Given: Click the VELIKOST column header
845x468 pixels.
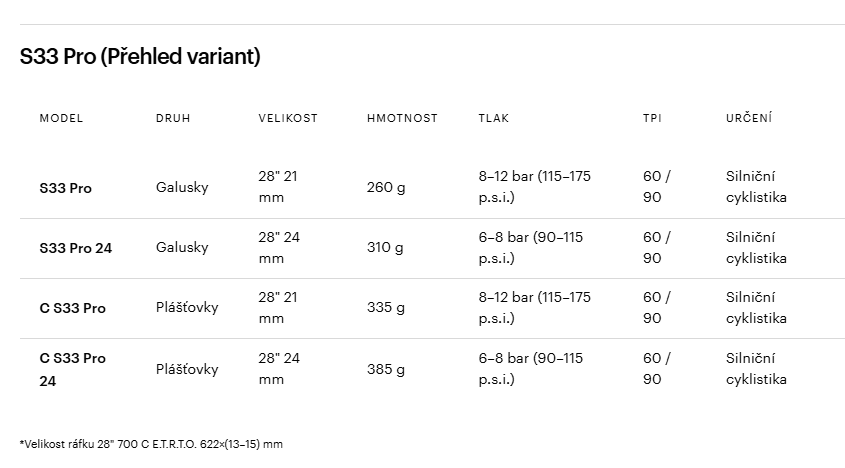Looking at the screenshot, I should point(288,118).
